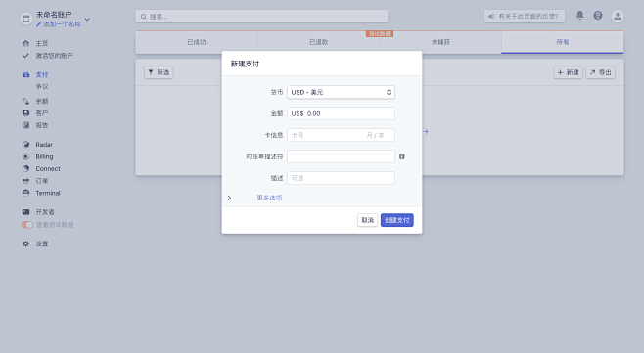Open the user profile avatar icon
The image size is (644, 353).
(618, 16)
